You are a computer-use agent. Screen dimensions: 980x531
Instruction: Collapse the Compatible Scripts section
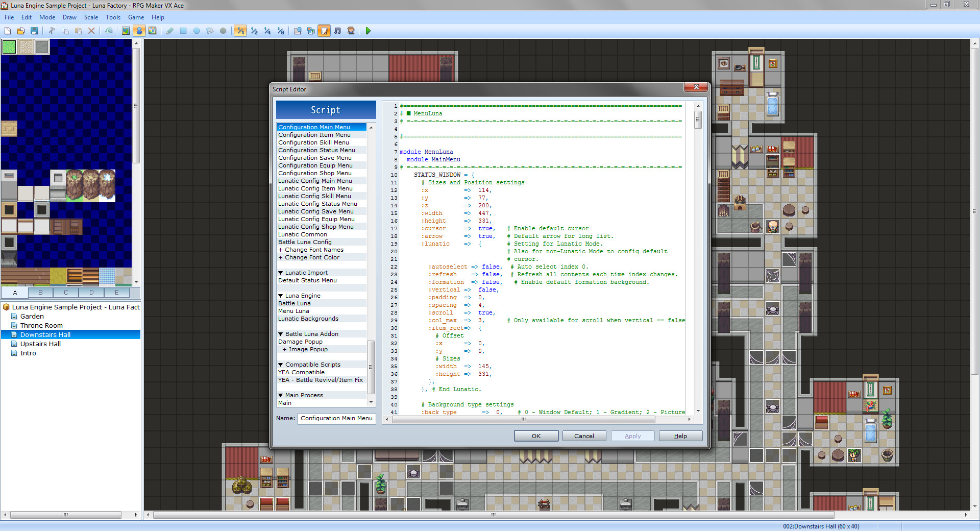point(280,364)
